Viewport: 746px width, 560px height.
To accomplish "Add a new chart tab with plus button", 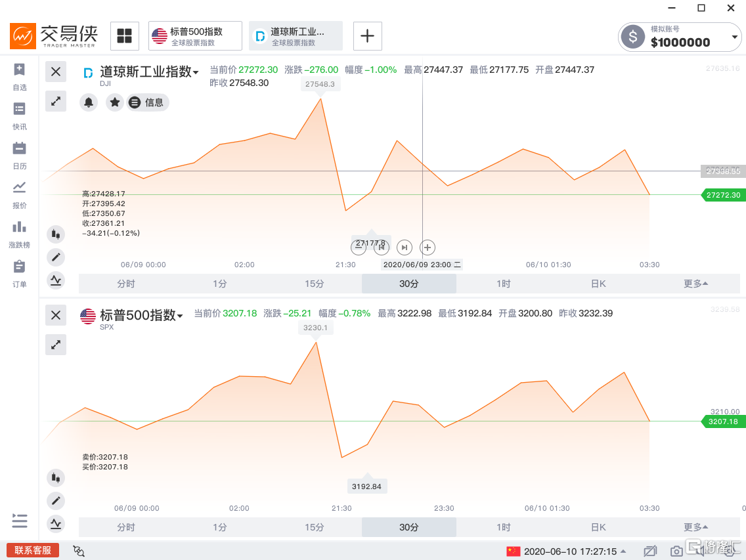I will coord(367,36).
